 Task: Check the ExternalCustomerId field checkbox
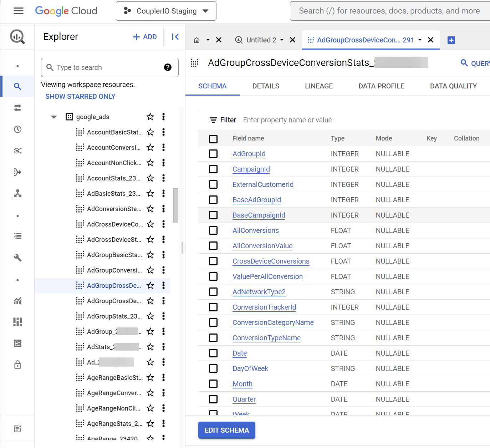pyautogui.click(x=213, y=184)
